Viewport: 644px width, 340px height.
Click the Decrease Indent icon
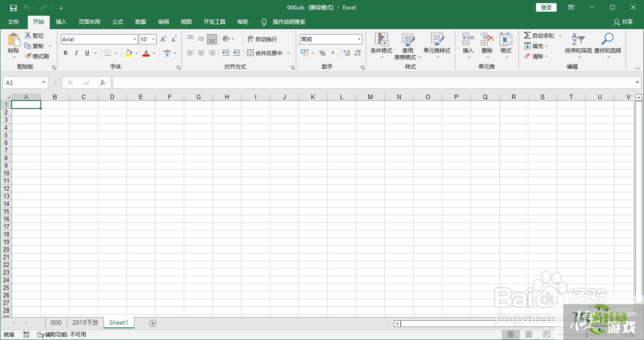coord(226,53)
